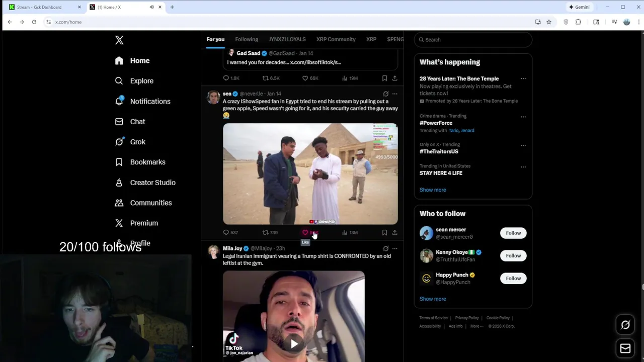The height and width of the screenshot is (362, 644).
Task: Repost sea's IShowSpeed post
Action: click(270, 232)
